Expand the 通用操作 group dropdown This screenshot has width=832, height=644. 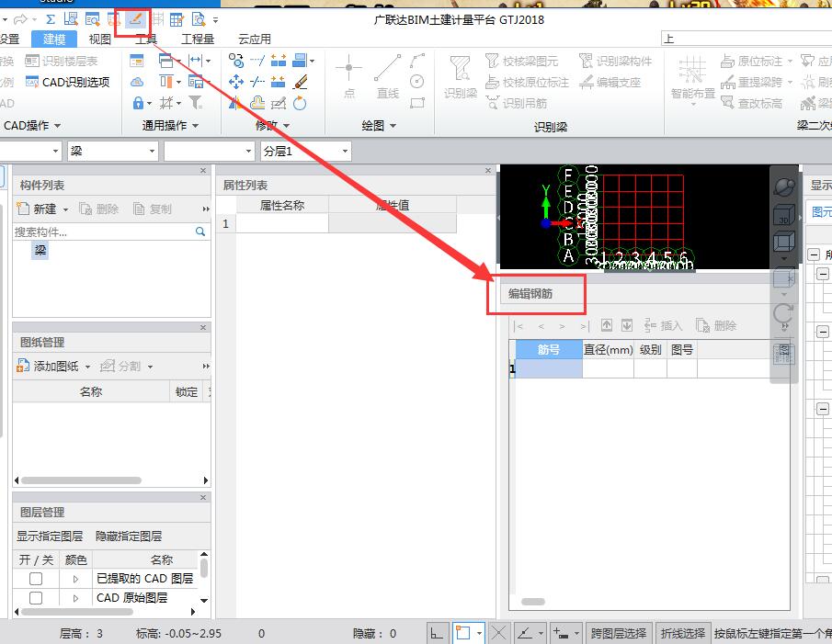[195, 126]
